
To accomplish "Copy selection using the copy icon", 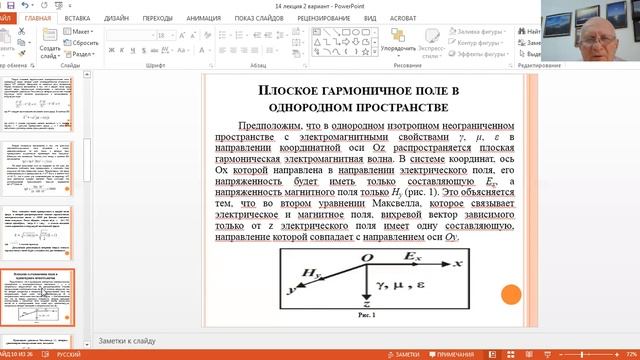I will click(21, 42).
